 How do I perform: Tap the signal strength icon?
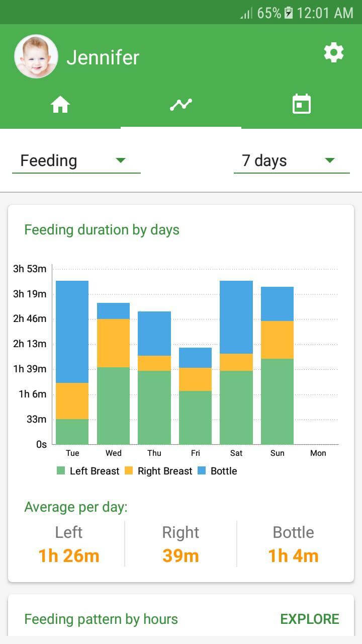246,14
